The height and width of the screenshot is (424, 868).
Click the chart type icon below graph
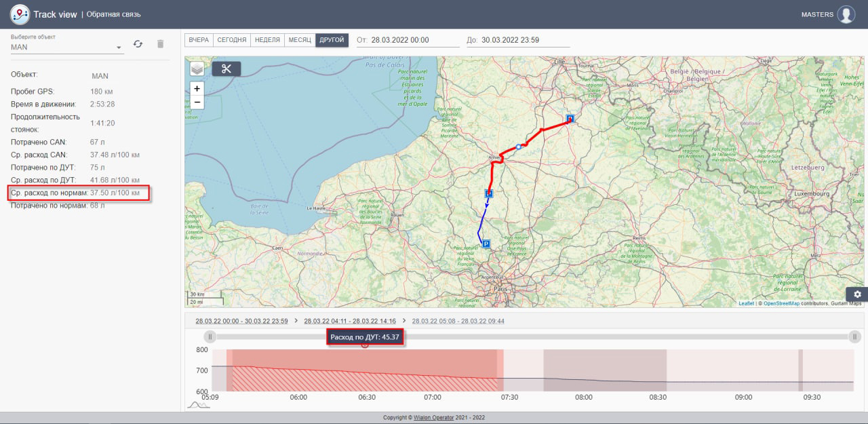point(198,405)
